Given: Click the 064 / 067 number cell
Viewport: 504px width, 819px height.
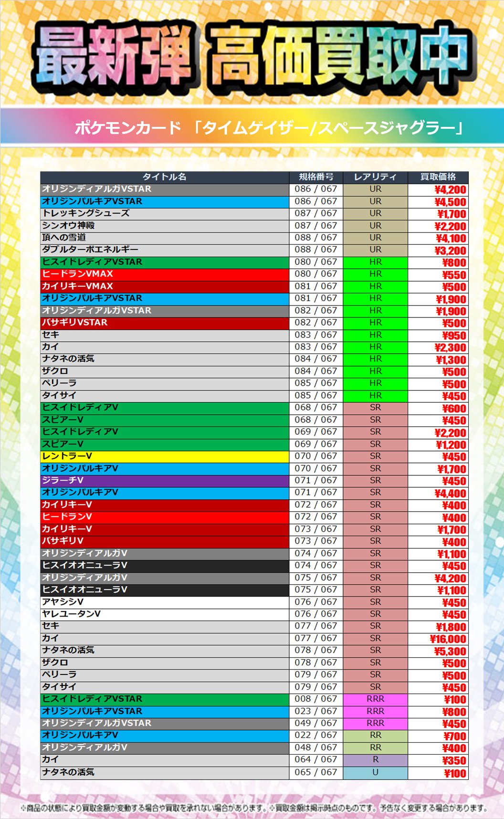Looking at the screenshot, I should 316,760.
